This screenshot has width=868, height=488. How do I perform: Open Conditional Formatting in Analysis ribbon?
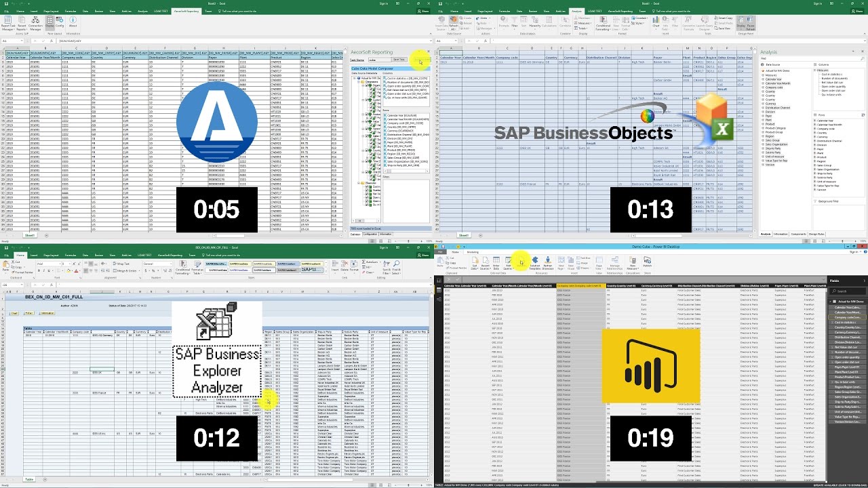coord(603,24)
